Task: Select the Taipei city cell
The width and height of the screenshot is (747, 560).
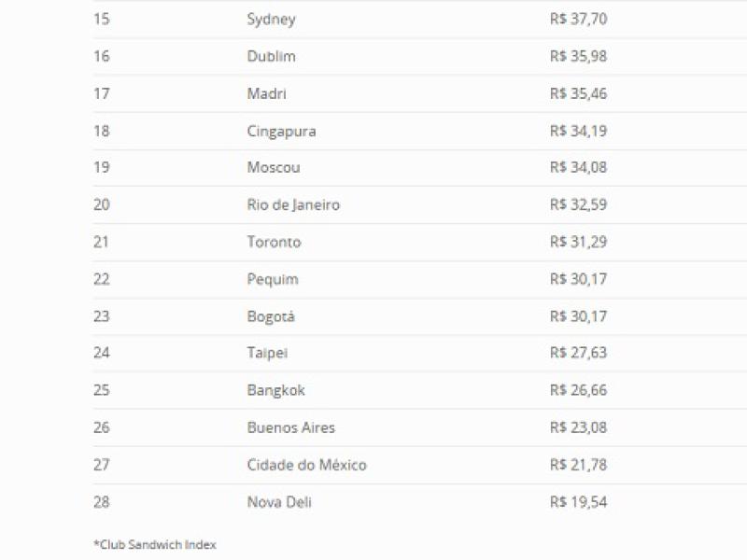Action: click(267, 354)
